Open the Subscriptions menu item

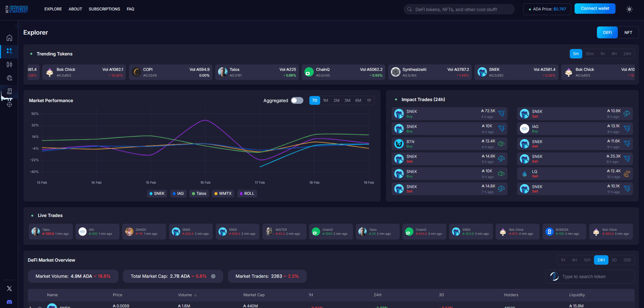click(104, 9)
